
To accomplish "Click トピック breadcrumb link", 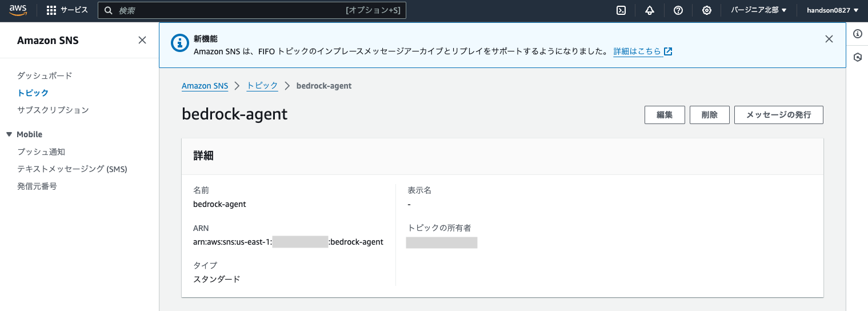I will [262, 86].
